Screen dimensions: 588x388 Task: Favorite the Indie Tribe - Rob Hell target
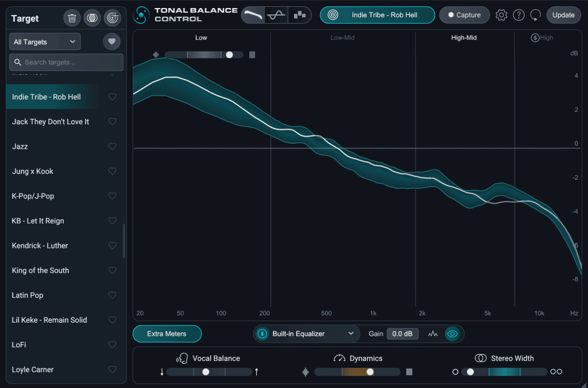[112, 97]
